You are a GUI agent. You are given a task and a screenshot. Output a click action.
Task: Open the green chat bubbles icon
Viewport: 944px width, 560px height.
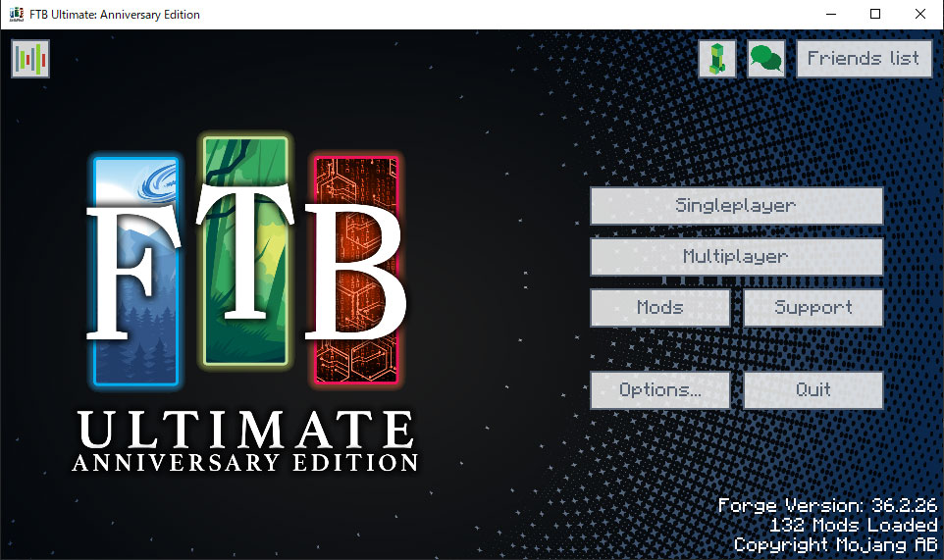(765, 59)
